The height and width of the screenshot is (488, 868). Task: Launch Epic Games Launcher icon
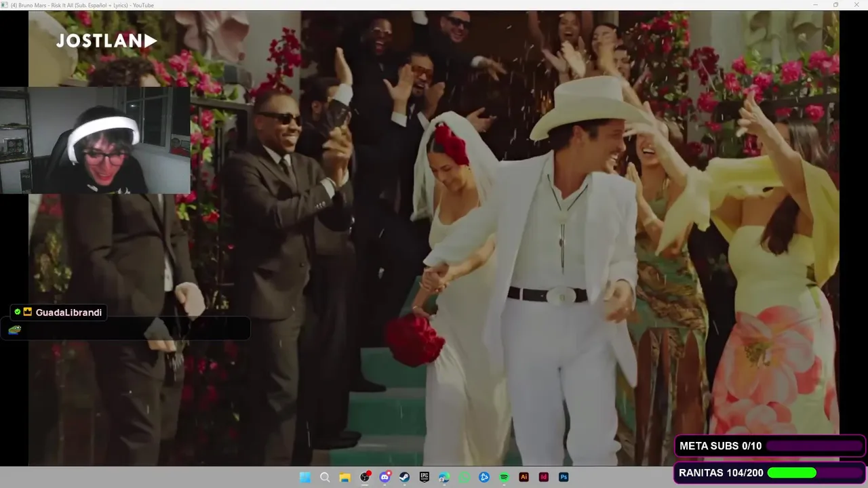click(425, 477)
